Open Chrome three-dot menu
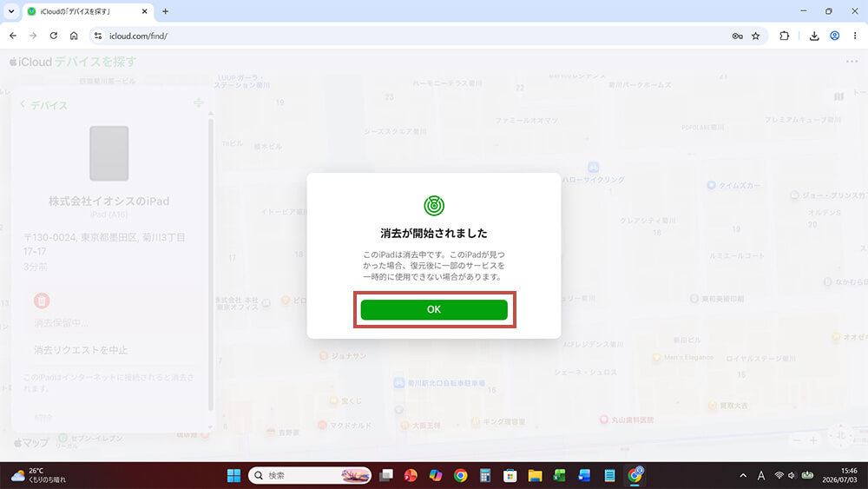Screen dimensions: 868x489 click(855, 36)
